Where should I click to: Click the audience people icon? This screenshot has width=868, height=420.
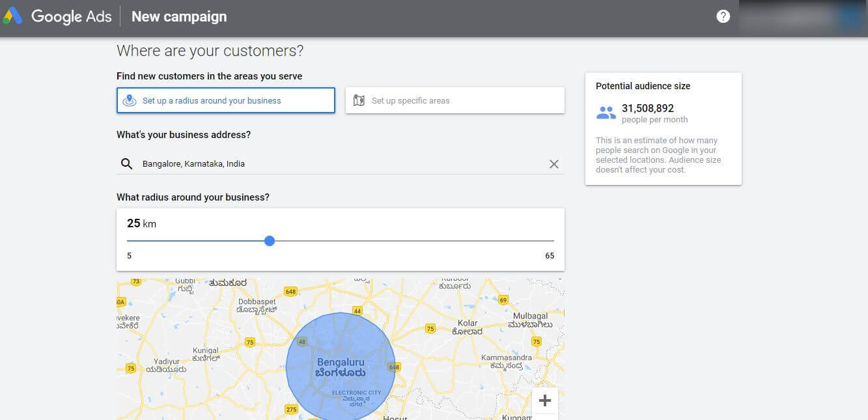[x=606, y=113]
